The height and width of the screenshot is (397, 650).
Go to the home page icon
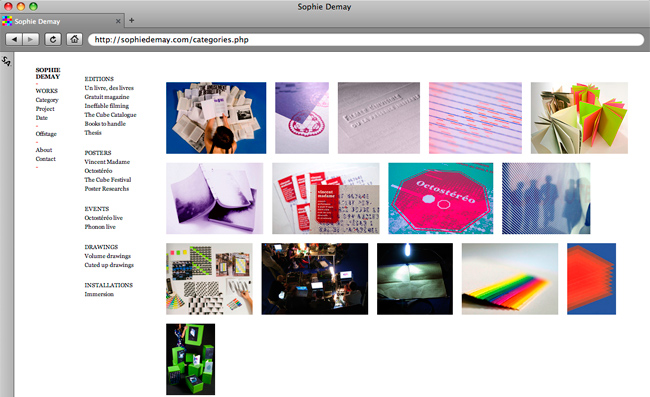click(x=74, y=39)
